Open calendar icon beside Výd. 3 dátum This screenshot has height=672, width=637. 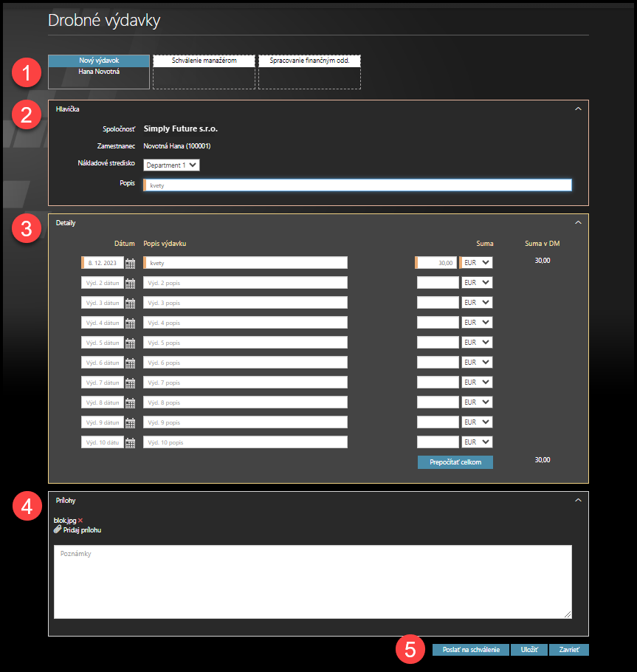click(x=131, y=303)
